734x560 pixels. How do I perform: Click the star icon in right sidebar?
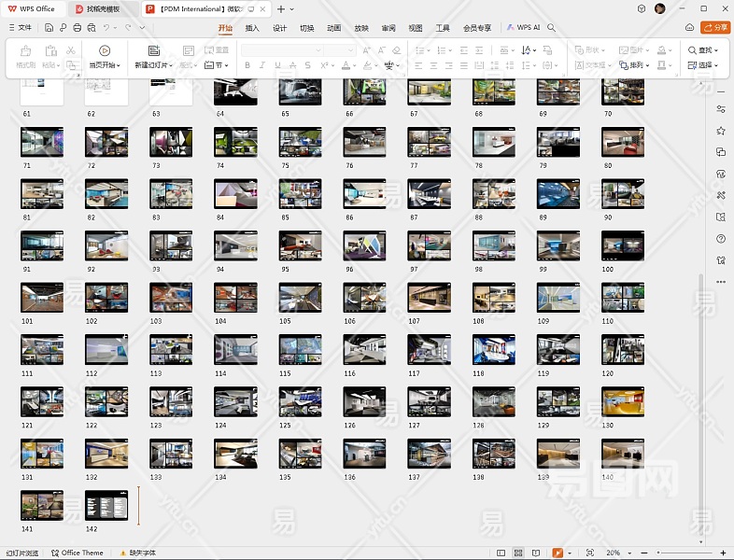click(721, 132)
